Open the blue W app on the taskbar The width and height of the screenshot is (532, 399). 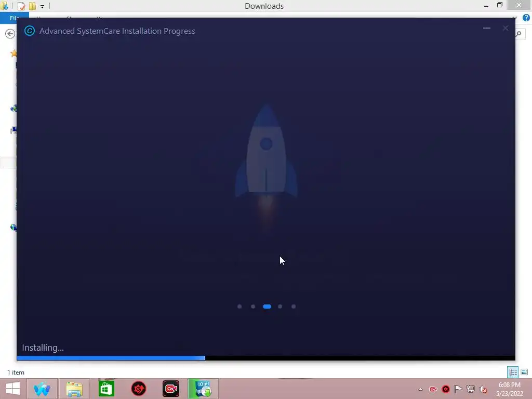pyautogui.click(x=42, y=389)
